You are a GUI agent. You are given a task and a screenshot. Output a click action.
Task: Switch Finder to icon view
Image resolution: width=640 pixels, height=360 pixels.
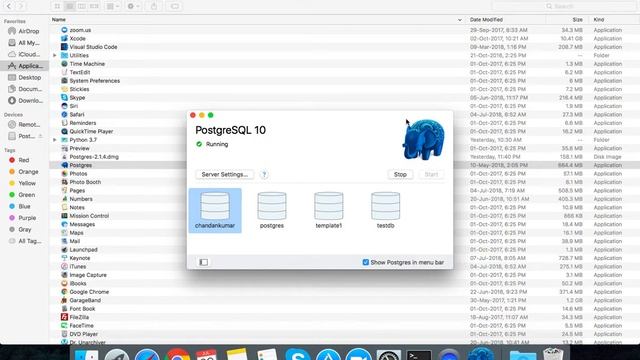point(57,6)
